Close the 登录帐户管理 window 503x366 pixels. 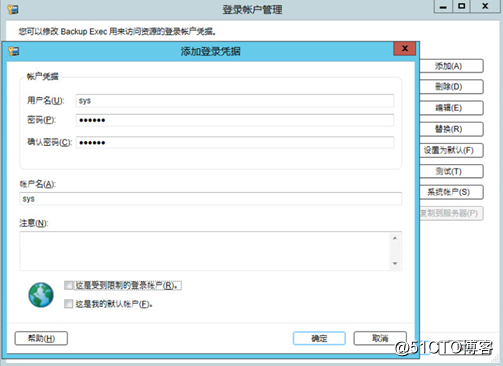(x=485, y=6)
